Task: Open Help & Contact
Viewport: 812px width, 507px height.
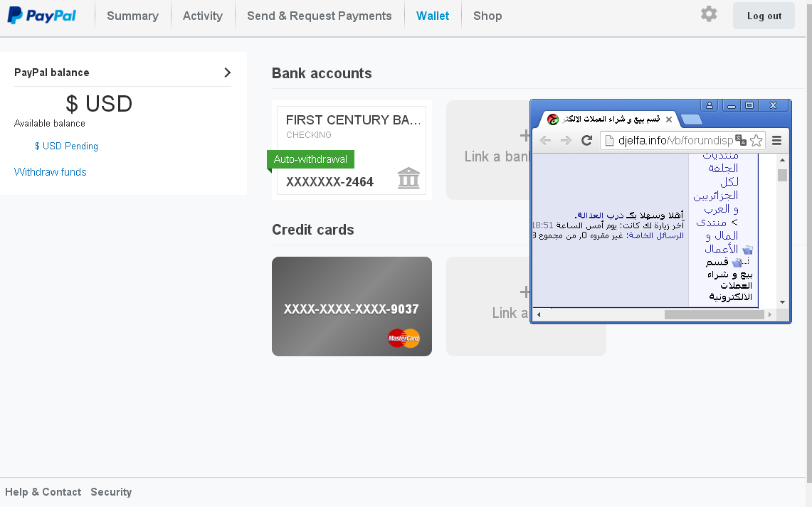Action: point(43,492)
